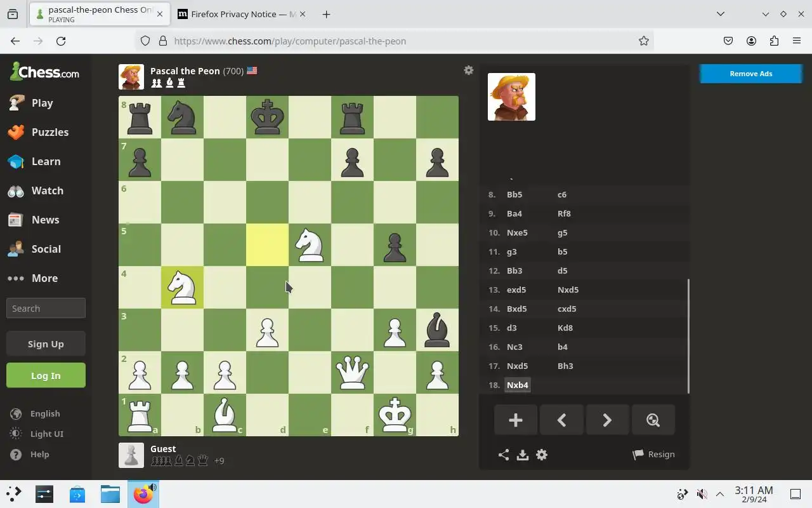Viewport: 812px width, 508px height.
Task: Go back in browser history
Action: (15, 41)
